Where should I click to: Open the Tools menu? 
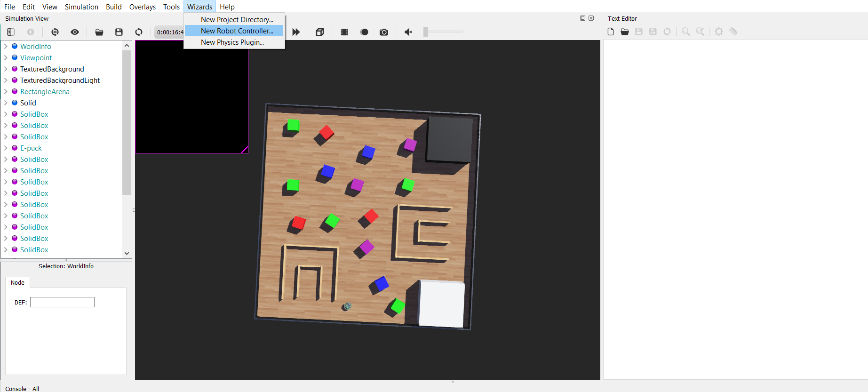171,7
